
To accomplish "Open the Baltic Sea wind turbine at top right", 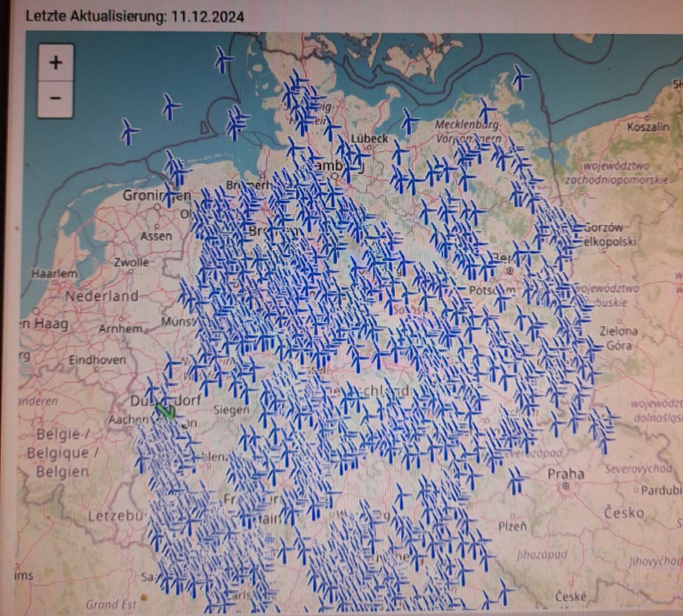I will coord(520,77).
